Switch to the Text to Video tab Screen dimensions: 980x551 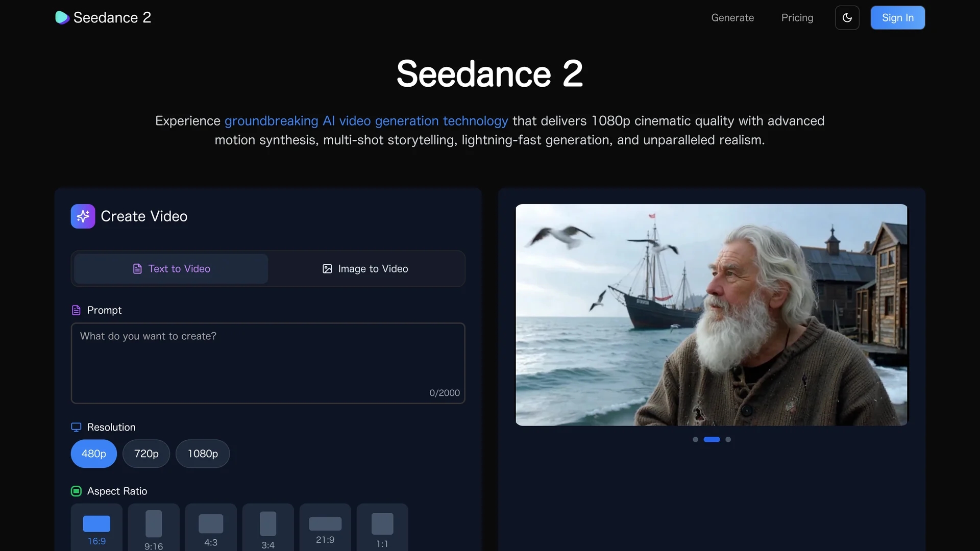[x=171, y=269]
